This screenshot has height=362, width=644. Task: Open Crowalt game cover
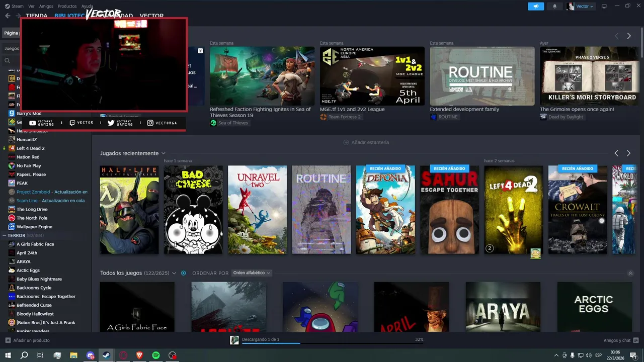tap(578, 210)
